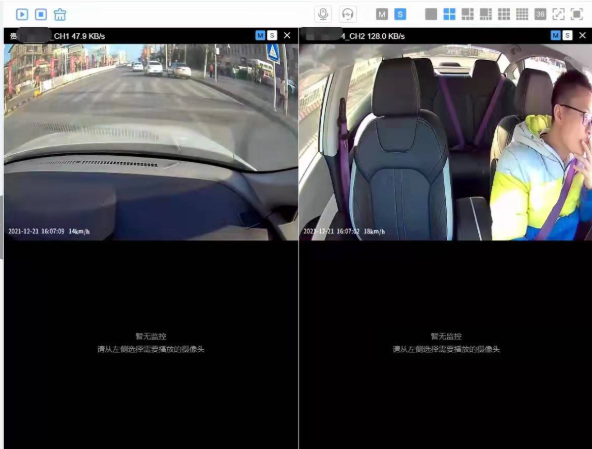Select six window layout

[x=467, y=14]
